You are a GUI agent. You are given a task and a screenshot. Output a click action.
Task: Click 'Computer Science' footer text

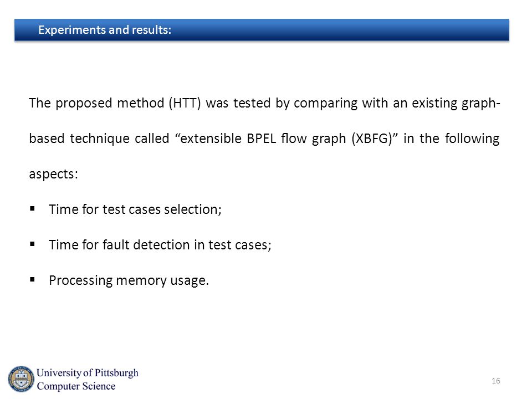click(76, 386)
